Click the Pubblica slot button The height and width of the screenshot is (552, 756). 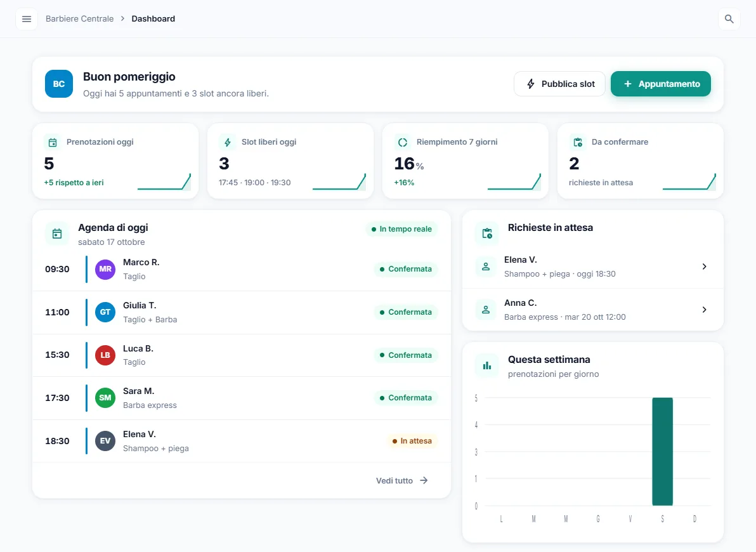tap(559, 84)
